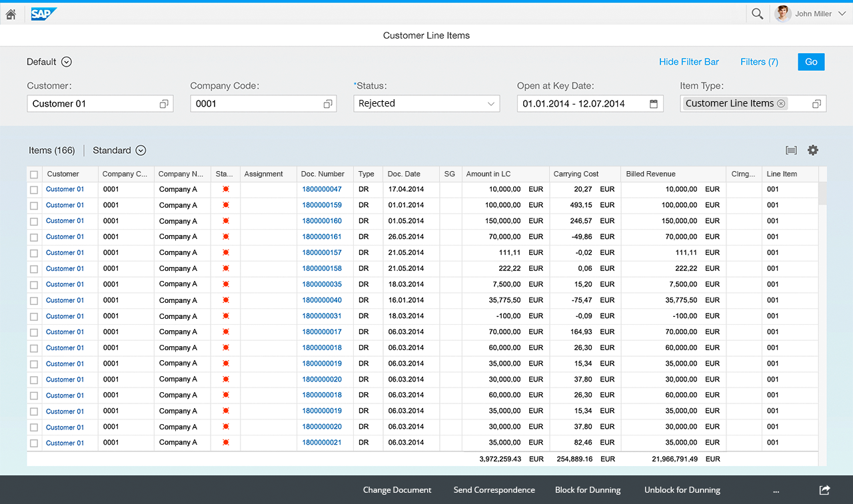This screenshot has height=504, width=853.
Task: Click Hide Filter Bar link
Action: [689, 62]
